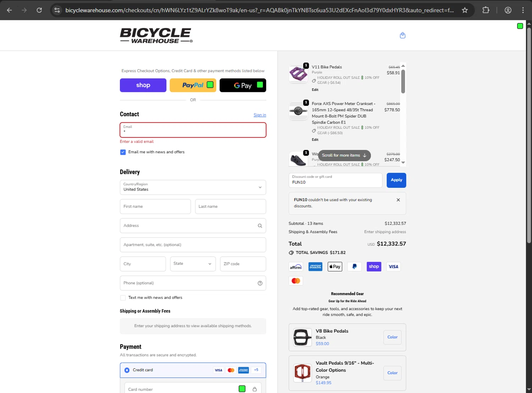The width and height of the screenshot is (532, 393).
Task: Click the address search magnifier icon
Action: coord(260,225)
